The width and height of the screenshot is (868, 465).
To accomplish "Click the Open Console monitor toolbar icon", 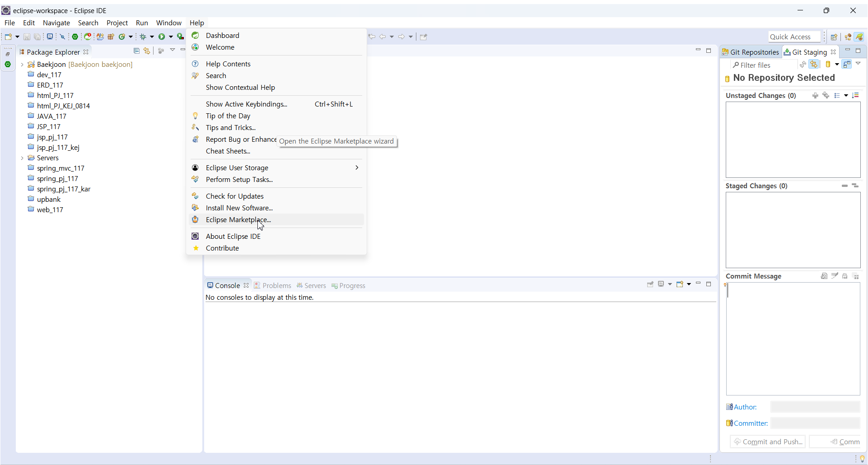I will point(50,37).
